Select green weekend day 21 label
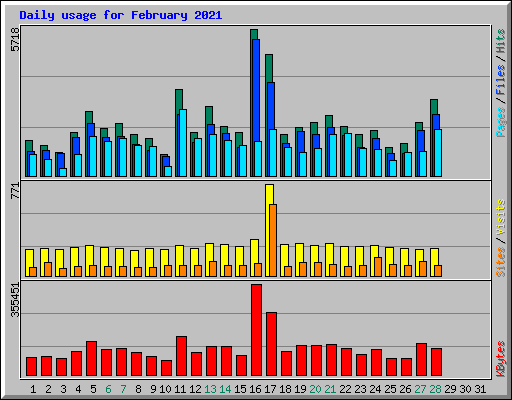The height and width of the screenshot is (400, 512). (330, 389)
